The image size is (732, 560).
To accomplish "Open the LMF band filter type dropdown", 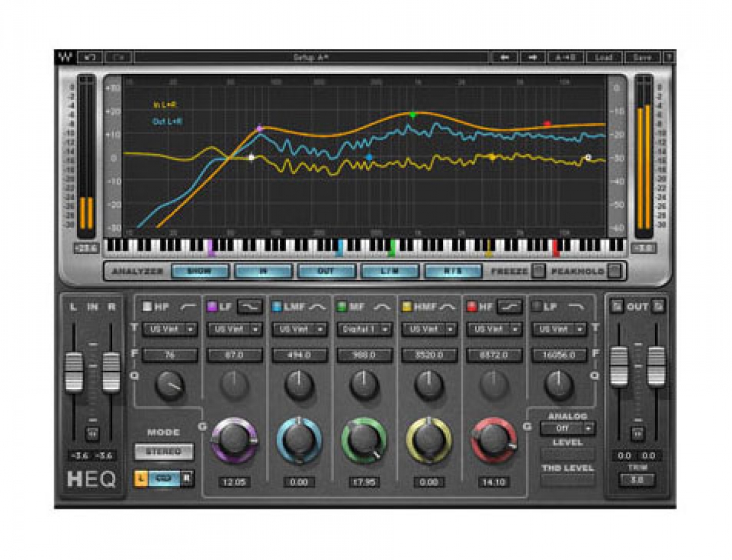I will [300, 329].
